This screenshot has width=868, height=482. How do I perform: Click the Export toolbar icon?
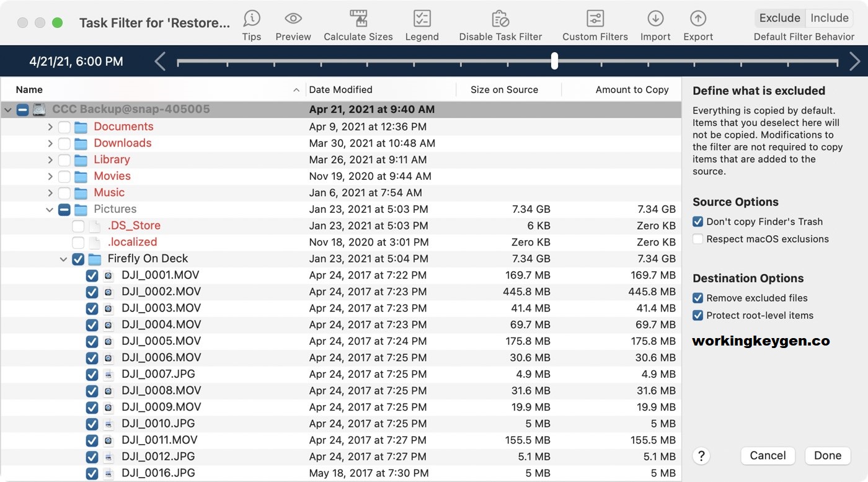click(x=698, y=18)
